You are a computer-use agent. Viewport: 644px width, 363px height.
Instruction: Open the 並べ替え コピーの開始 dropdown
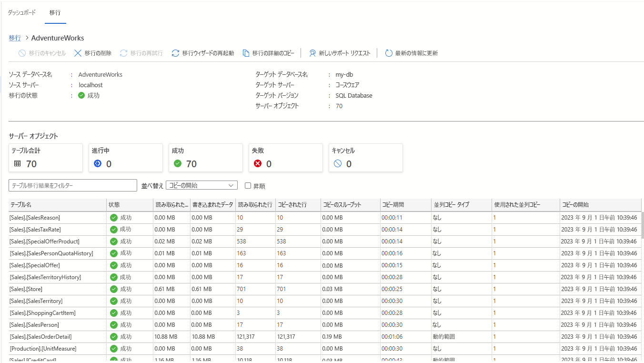point(201,185)
